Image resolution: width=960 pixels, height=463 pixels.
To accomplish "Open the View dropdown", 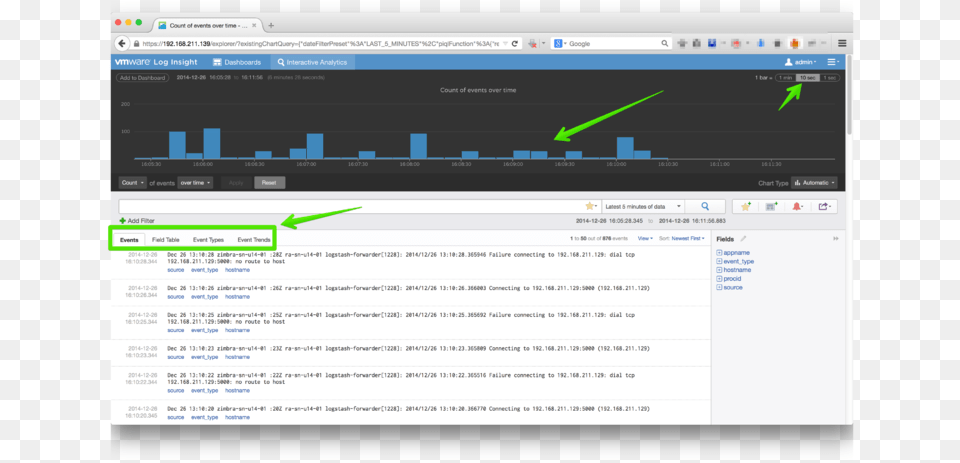I will point(645,238).
